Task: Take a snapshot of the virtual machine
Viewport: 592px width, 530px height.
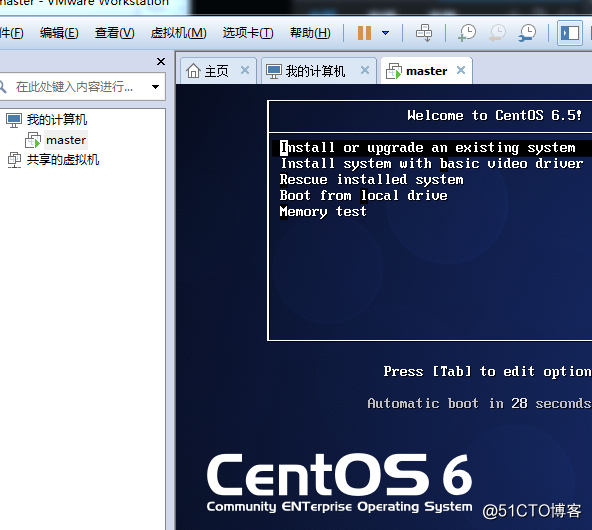Action: pos(467,33)
